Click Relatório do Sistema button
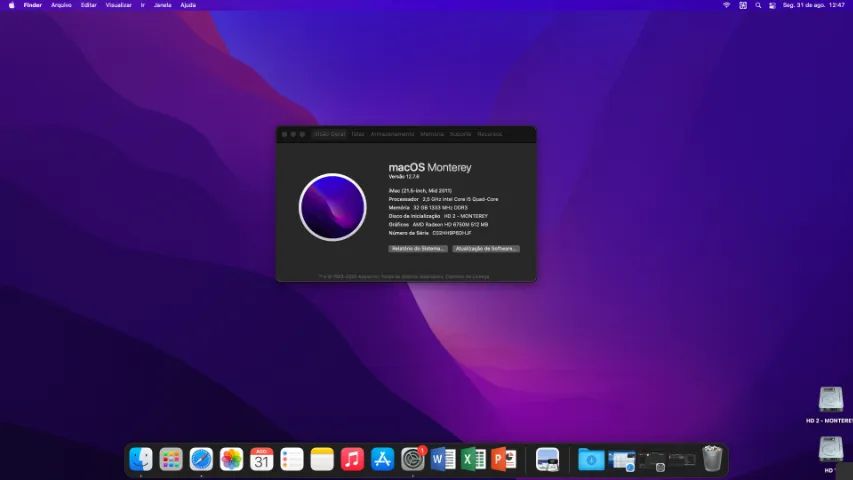 (x=418, y=249)
